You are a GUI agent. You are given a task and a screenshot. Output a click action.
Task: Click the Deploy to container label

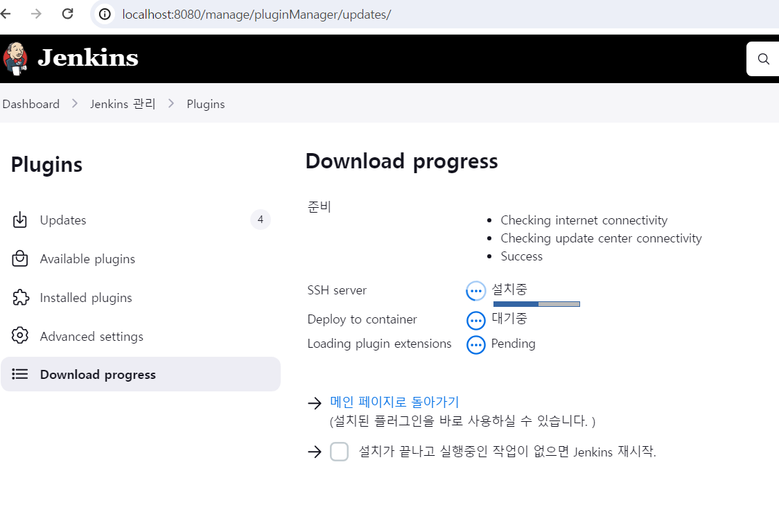pyautogui.click(x=362, y=319)
